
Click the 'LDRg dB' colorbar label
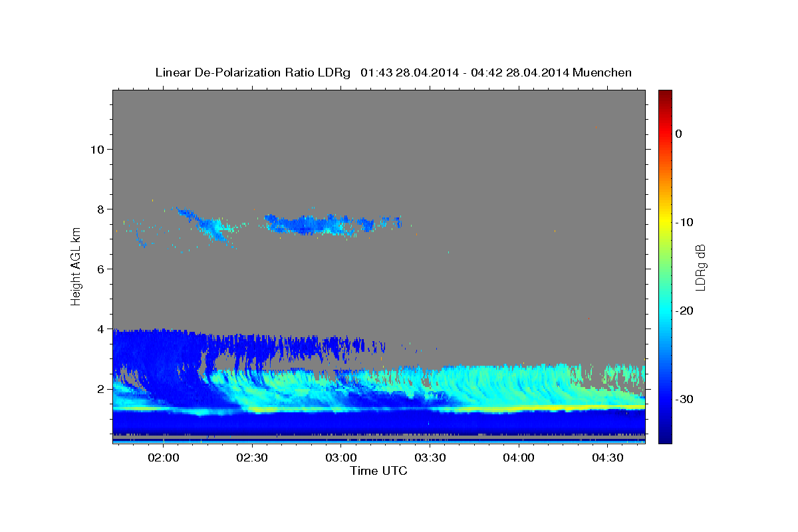tap(700, 267)
